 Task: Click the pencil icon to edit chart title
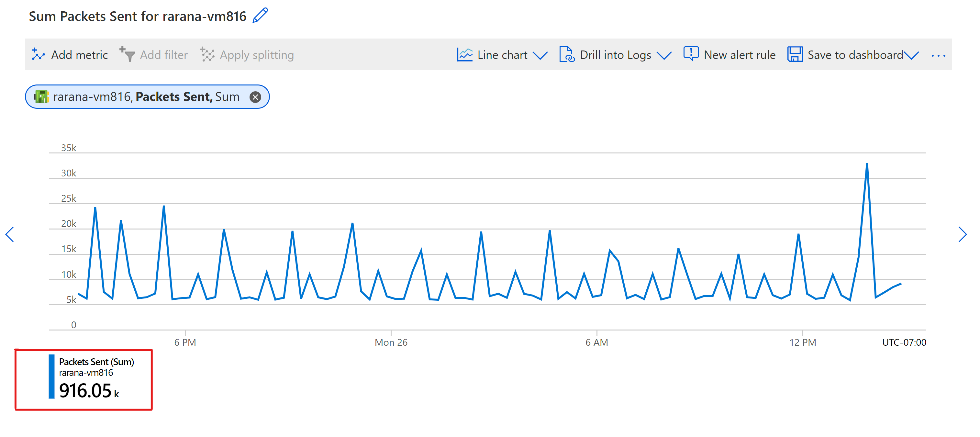point(260,16)
